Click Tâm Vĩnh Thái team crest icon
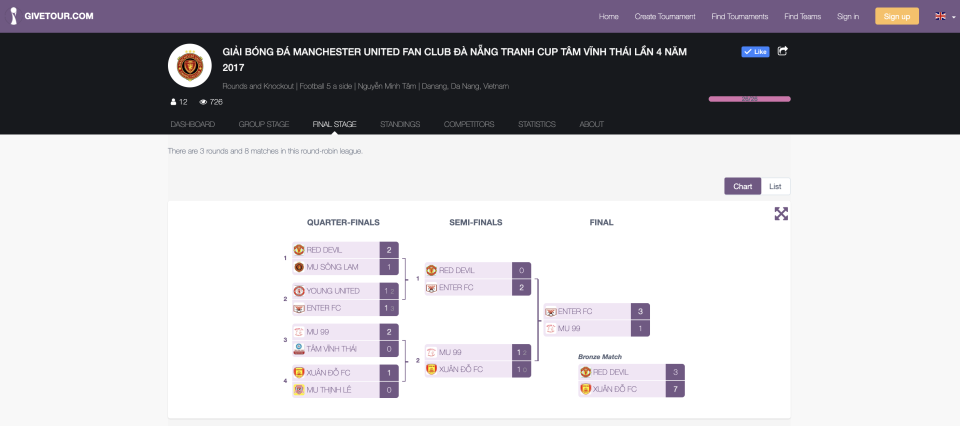 click(x=298, y=348)
